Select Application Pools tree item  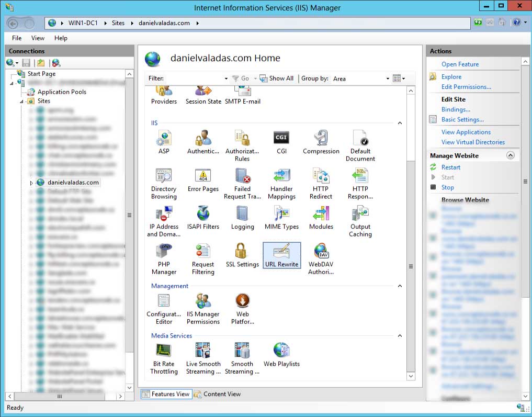point(62,92)
